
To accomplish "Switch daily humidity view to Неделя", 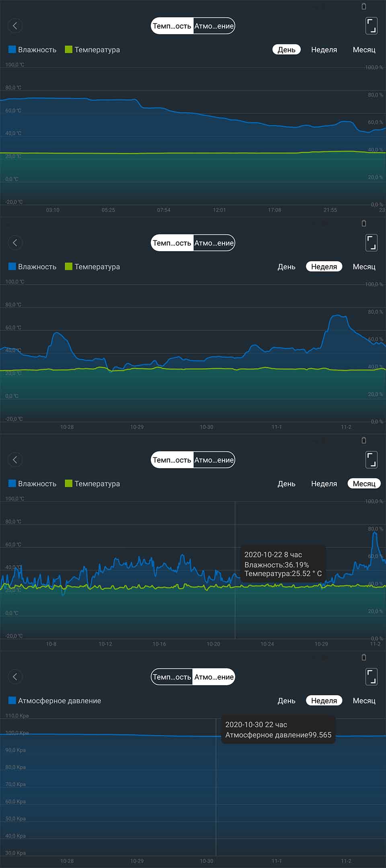I will [x=324, y=50].
